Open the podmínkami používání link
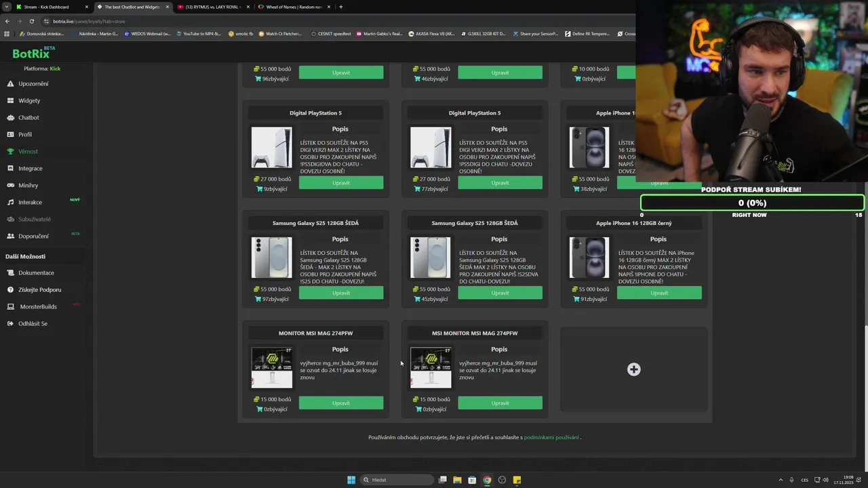 point(551,437)
